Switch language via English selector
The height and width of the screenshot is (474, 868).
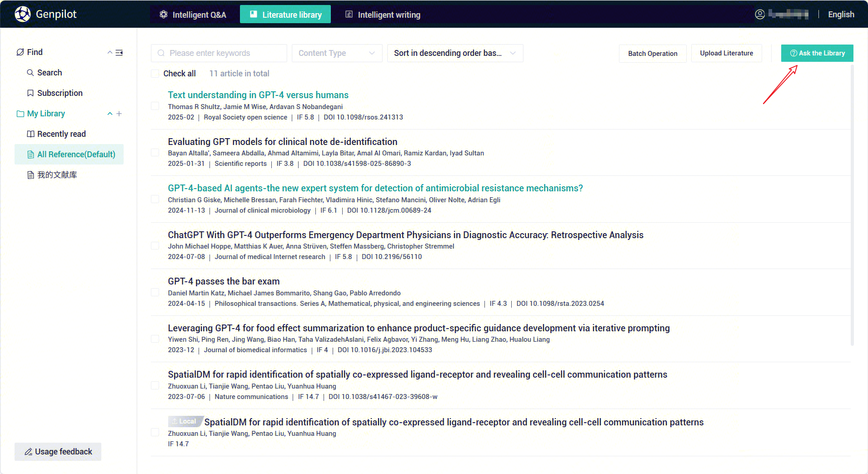point(841,15)
